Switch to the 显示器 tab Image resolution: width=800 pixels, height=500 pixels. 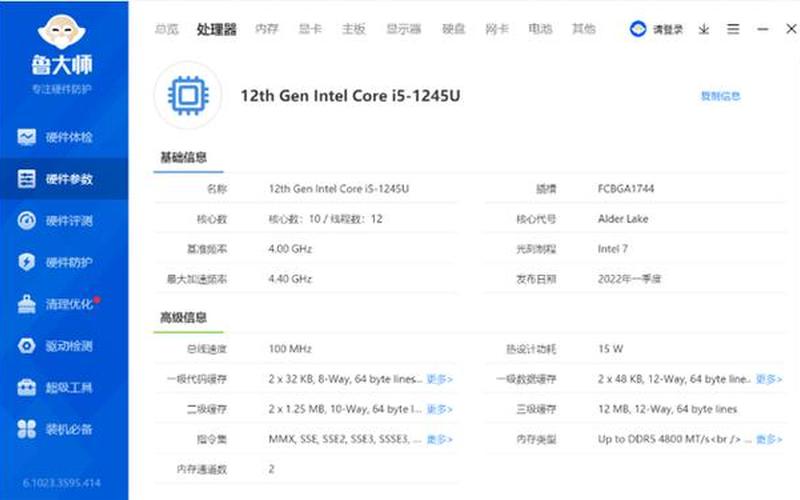point(404,29)
